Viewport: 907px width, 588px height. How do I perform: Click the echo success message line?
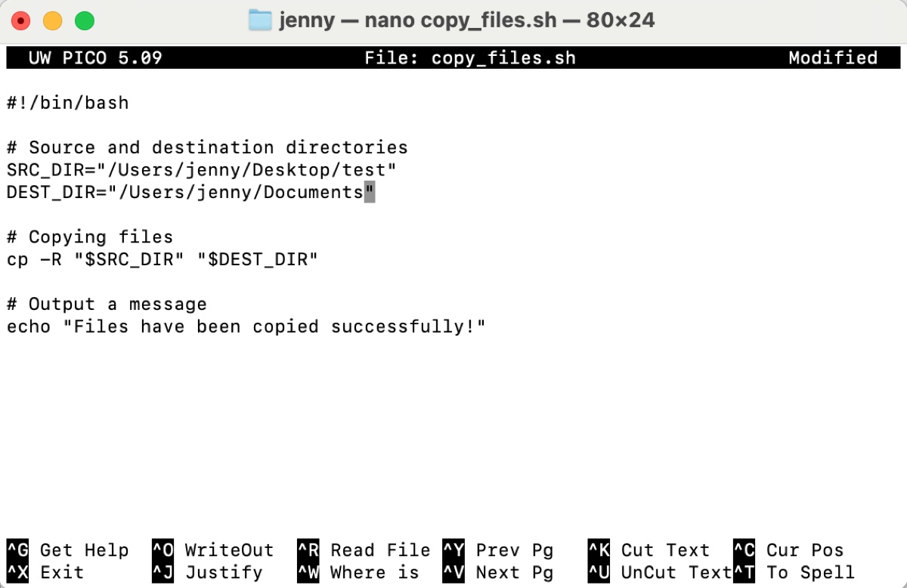pos(246,327)
